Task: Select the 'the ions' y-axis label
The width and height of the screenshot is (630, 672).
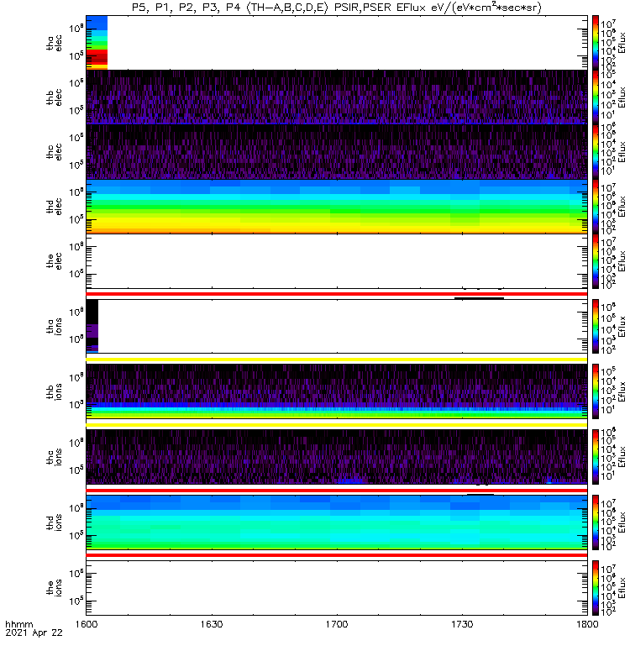Action: (x=54, y=587)
